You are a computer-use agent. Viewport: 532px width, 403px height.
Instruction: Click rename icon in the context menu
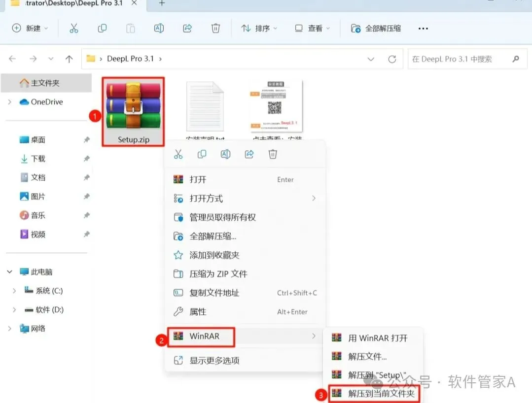(x=226, y=155)
